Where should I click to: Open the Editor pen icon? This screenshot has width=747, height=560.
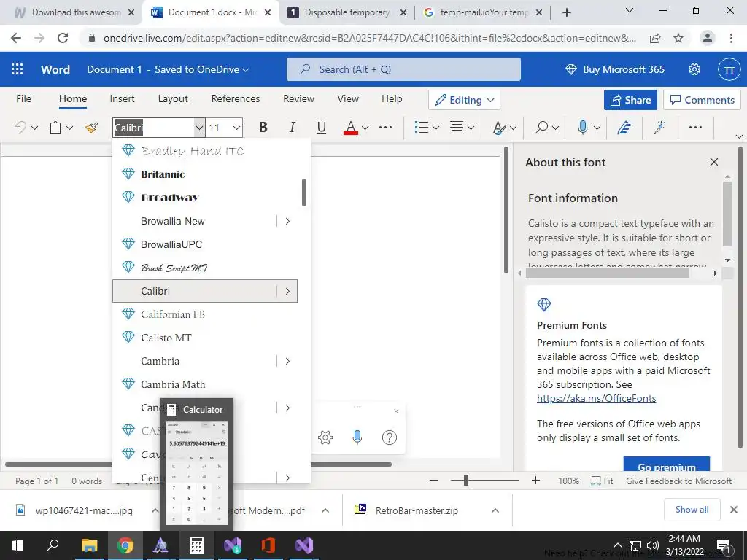point(624,127)
